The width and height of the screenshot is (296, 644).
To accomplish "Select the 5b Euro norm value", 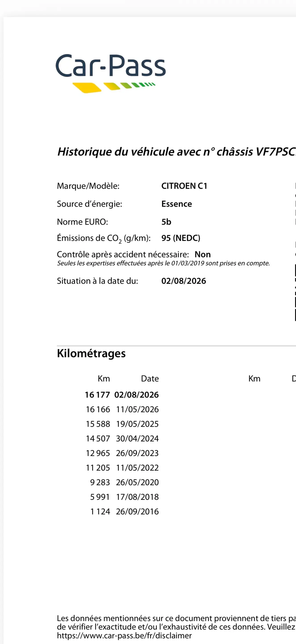I will pyautogui.click(x=166, y=222).
